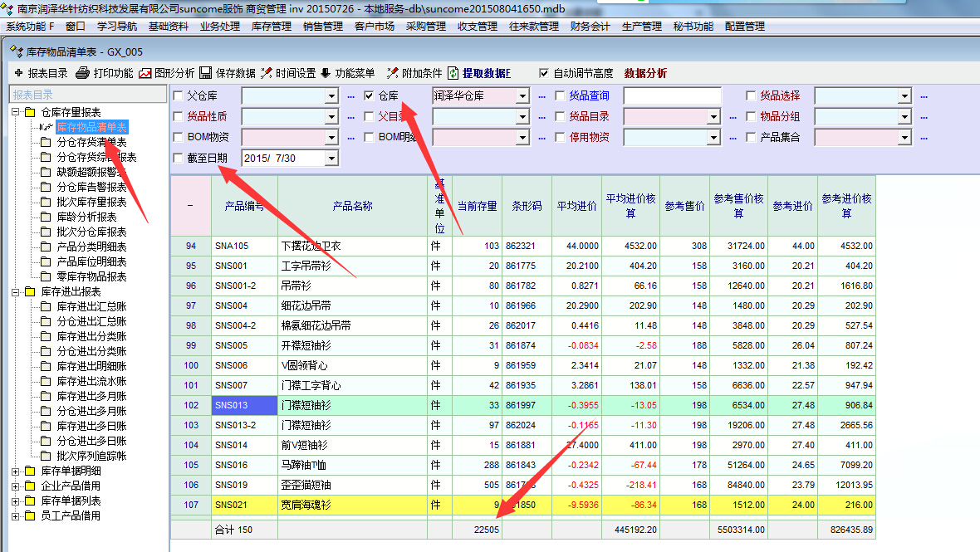This screenshot has height=552, width=980.
Task: Enable the 截至日期 checkbox
Action: click(179, 158)
